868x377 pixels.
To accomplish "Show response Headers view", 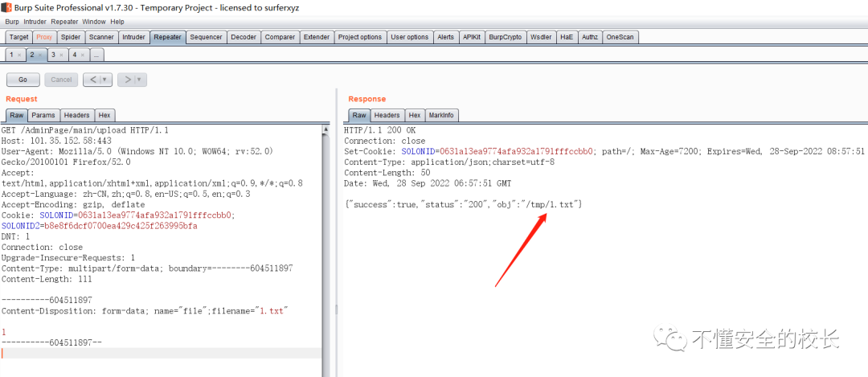I will [x=387, y=115].
